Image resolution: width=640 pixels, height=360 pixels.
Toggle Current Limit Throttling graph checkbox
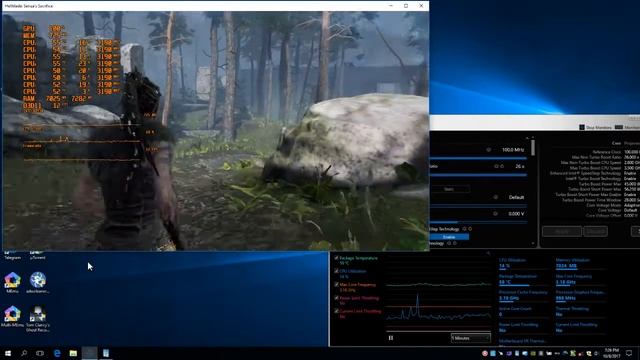click(x=336, y=311)
